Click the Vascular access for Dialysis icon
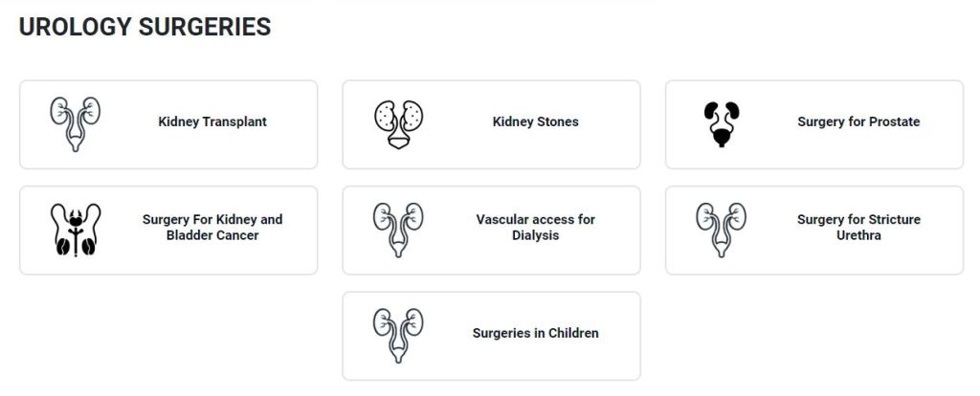This screenshot has width=980, height=396. (x=398, y=231)
